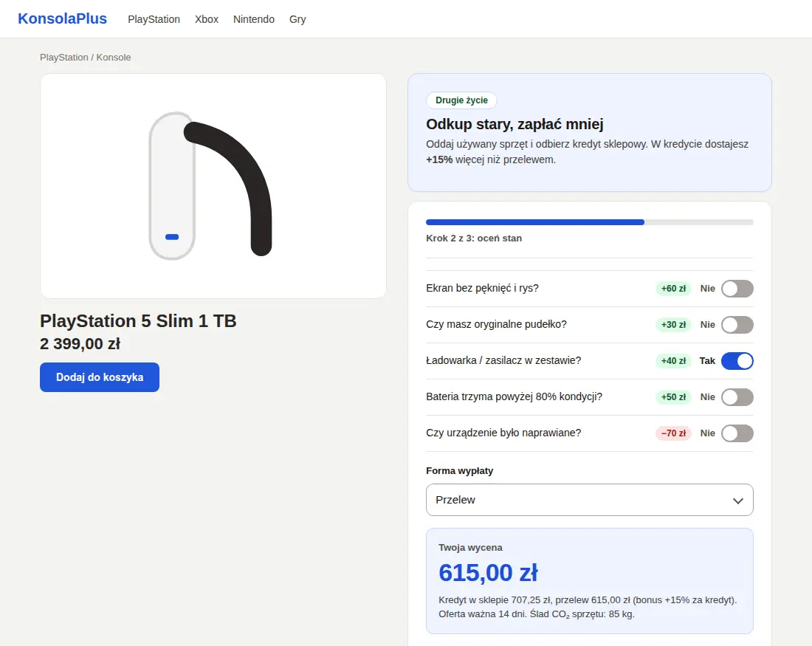Click the '615,00 zł' valuation amount

(x=488, y=573)
